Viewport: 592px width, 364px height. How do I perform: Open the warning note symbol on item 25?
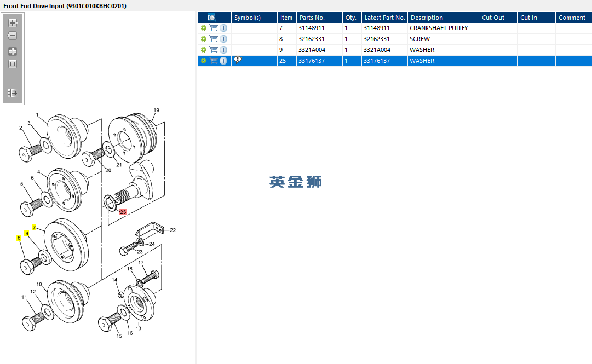click(x=238, y=60)
